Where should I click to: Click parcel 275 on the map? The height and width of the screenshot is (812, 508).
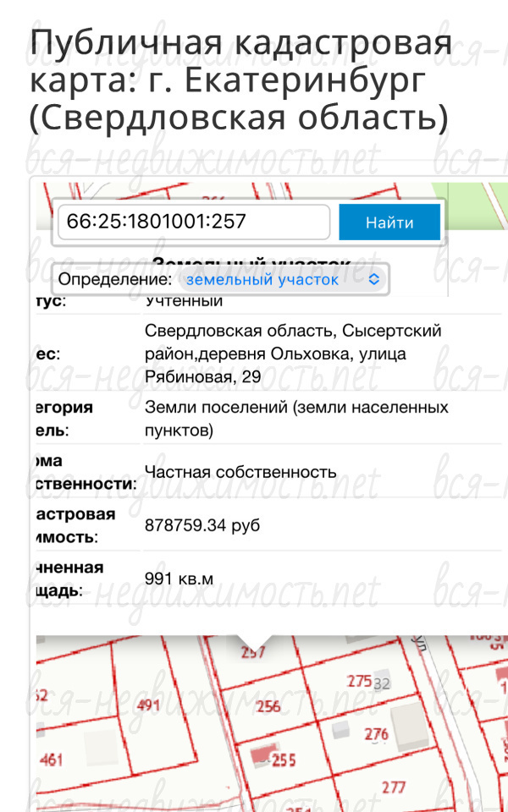360,680
